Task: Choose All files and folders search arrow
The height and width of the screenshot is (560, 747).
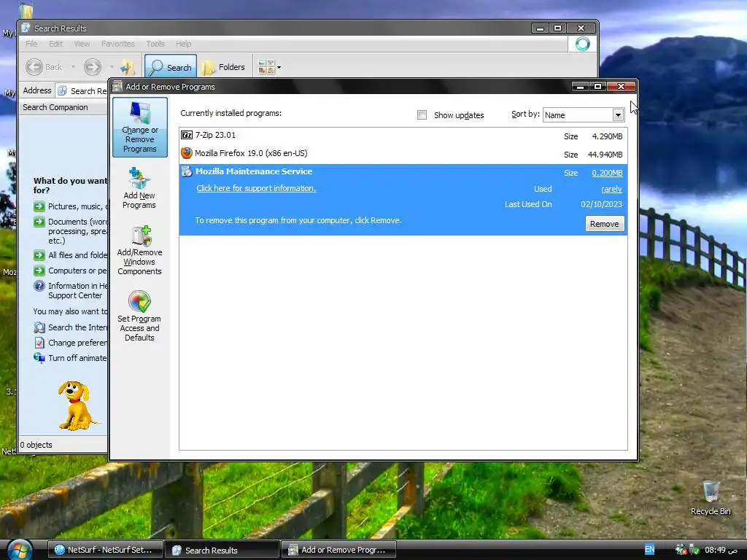Action: [x=39, y=254]
